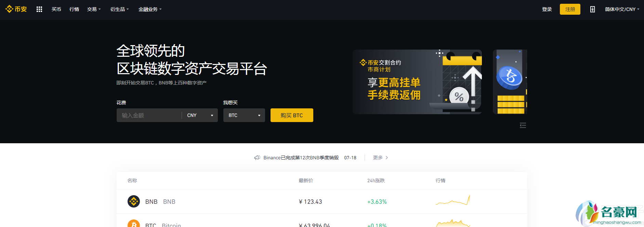This screenshot has height=227, width=644.
Task: Click the Binance logo in header
Action: point(16,9)
